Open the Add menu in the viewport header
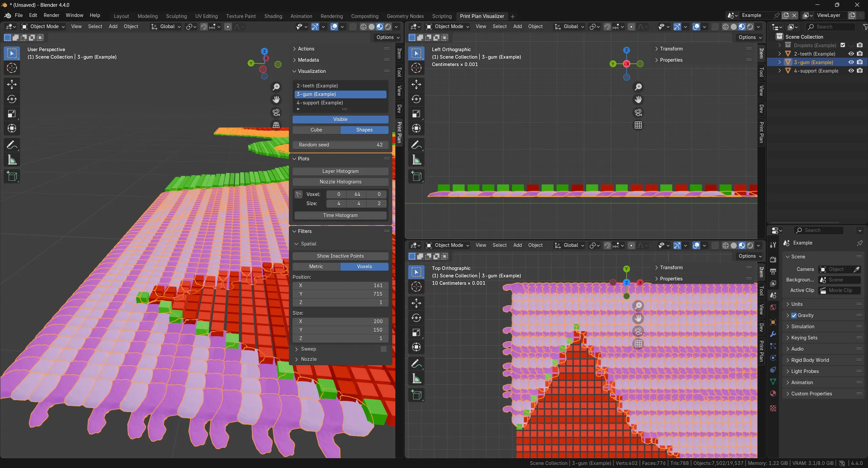 (113, 26)
